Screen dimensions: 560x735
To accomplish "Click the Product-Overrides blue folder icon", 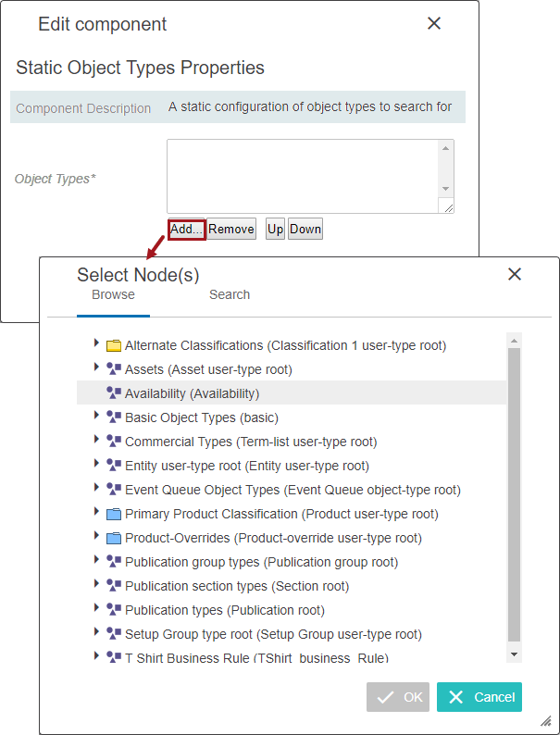I will coord(114,538).
